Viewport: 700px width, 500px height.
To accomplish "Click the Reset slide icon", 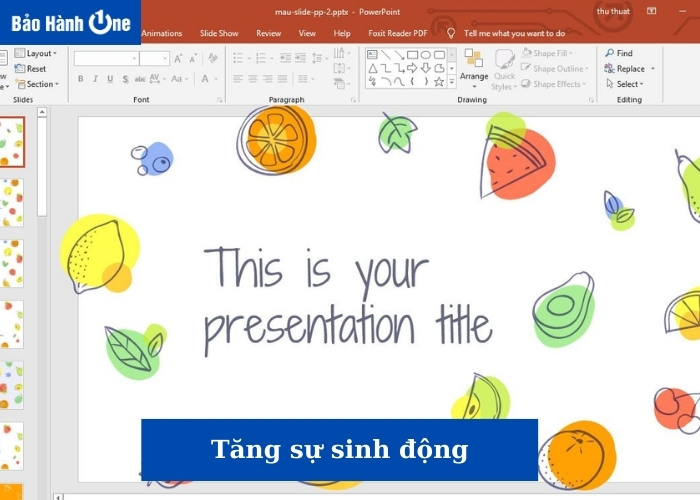I will tap(20, 69).
